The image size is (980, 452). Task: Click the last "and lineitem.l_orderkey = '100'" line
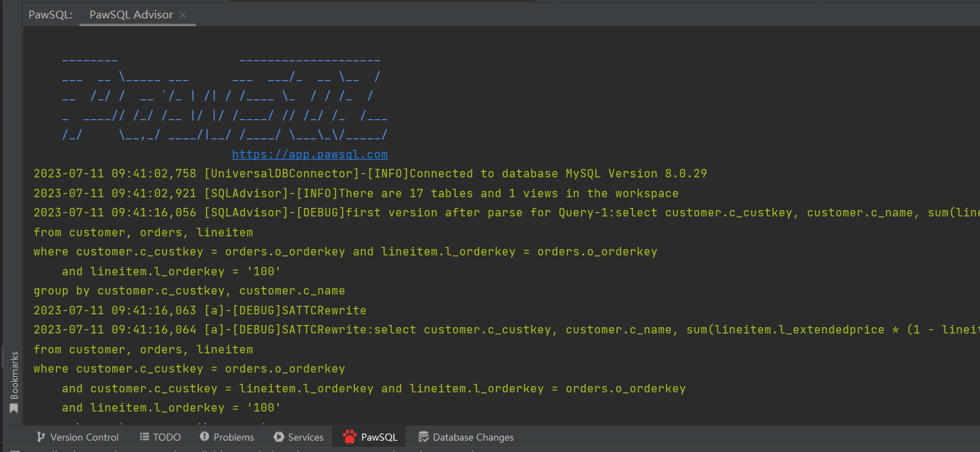[x=171, y=408]
